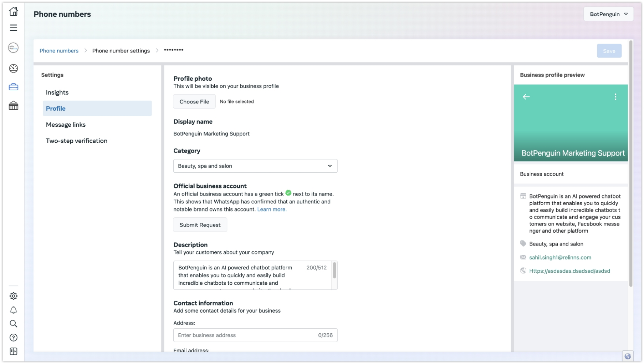Click the globe icon at bottom right corner
644x364 pixels.
(628, 356)
